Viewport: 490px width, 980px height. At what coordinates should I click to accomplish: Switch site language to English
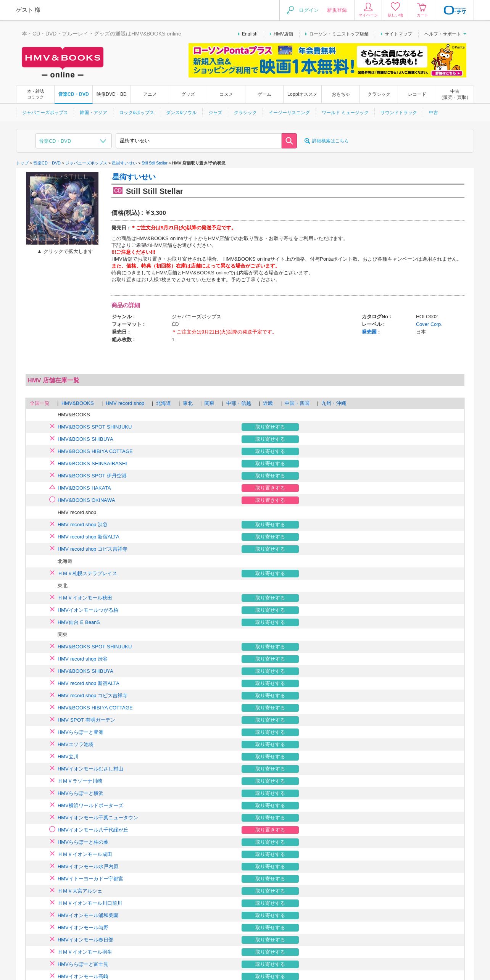point(250,34)
